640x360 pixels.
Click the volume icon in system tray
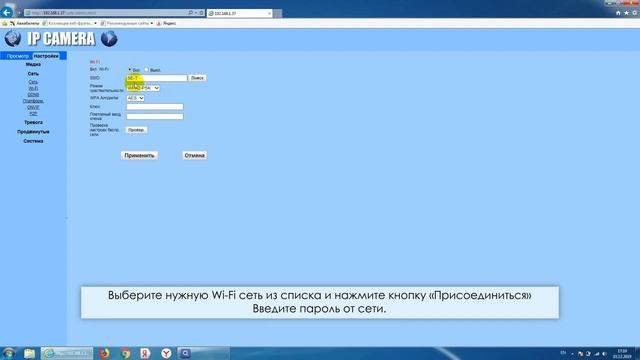click(x=604, y=353)
